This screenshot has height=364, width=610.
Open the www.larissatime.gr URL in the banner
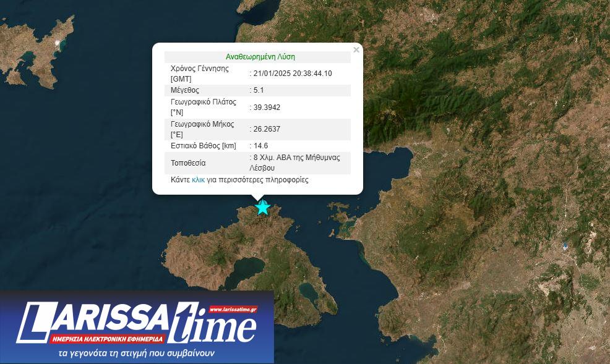(x=233, y=309)
